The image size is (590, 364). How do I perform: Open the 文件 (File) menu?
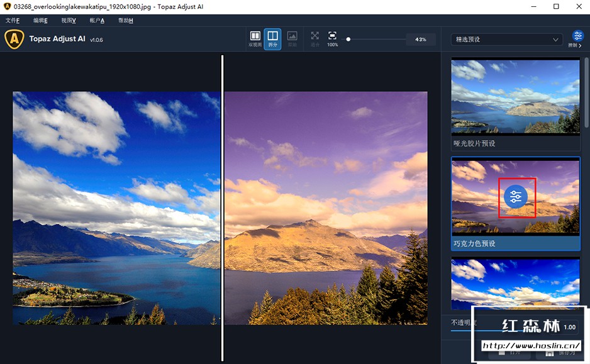(13, 20)
